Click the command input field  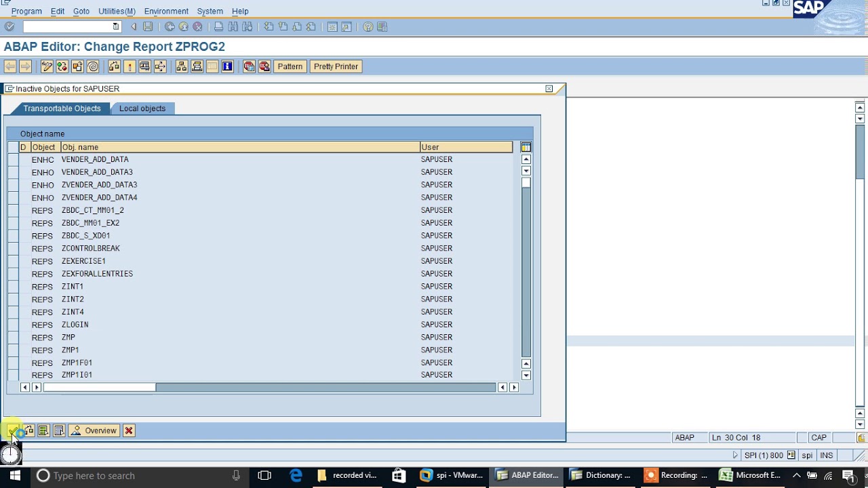pos(66,26)
